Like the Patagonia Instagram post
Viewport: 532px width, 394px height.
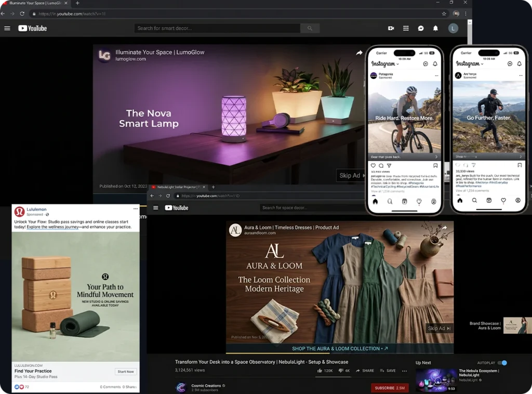click(x=373, y=166)
